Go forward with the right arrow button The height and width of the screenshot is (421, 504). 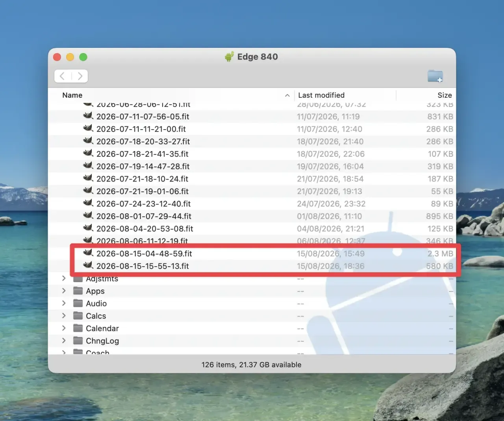click(80, 76)
